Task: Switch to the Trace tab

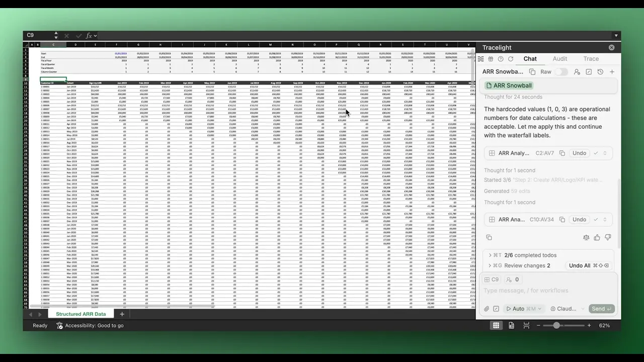Action: point(591,59)
